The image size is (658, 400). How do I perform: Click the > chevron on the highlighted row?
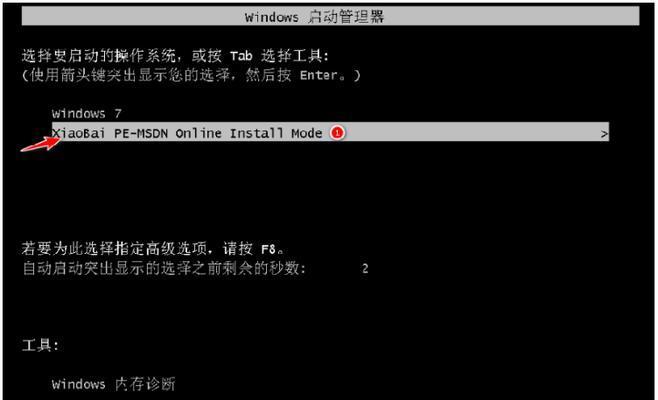(604, 134)
